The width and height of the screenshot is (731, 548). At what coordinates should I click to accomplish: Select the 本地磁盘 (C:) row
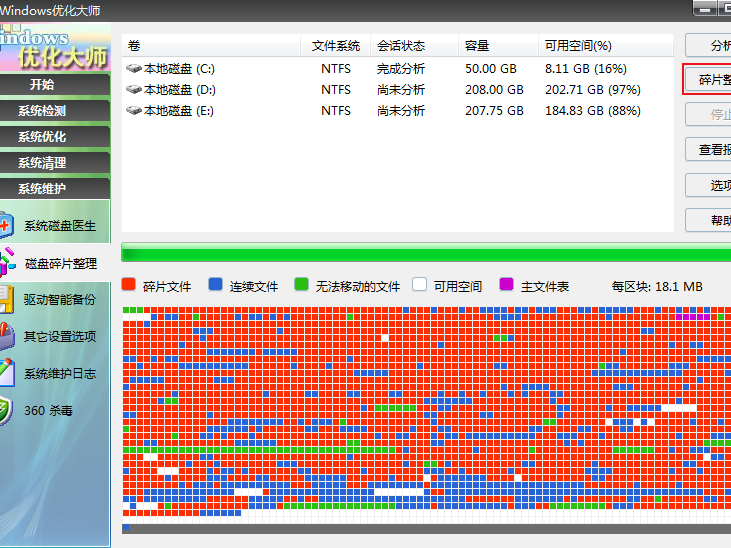(x=398, y=69)
